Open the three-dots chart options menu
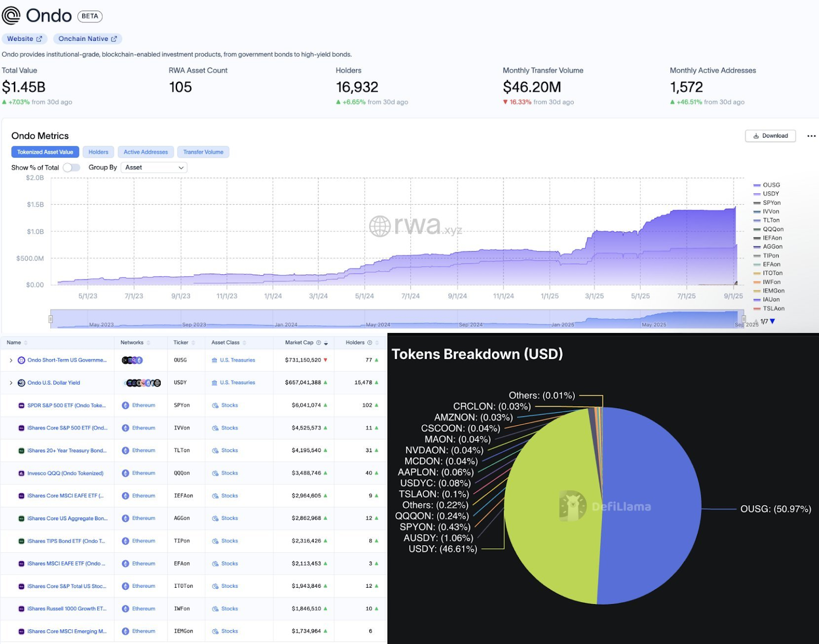819x644 pixels. pyautogui.click(x=811, y=136)
